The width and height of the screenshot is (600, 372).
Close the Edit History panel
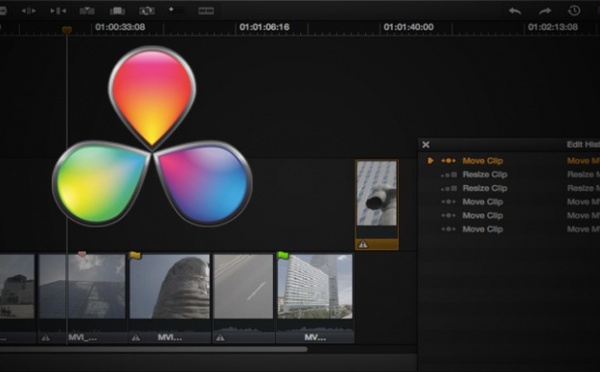click(426, 145)
